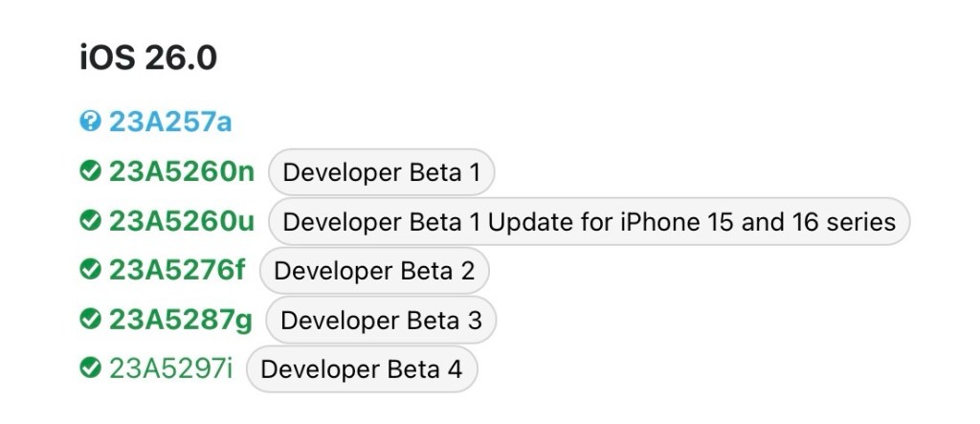Click the words 'iPhone 15 and 16 series'
This screenshot has height=424, width=980.
(x=758, y=223)
